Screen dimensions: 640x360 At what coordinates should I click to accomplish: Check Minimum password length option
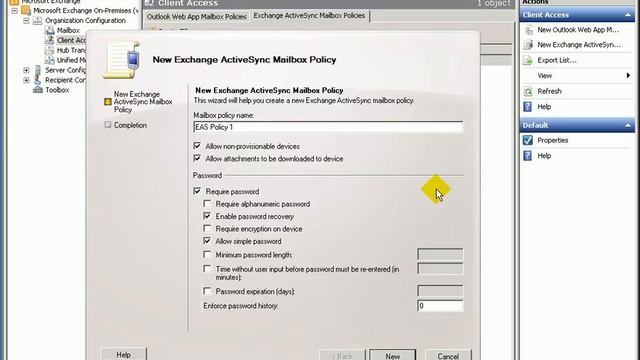pos(207,254)
